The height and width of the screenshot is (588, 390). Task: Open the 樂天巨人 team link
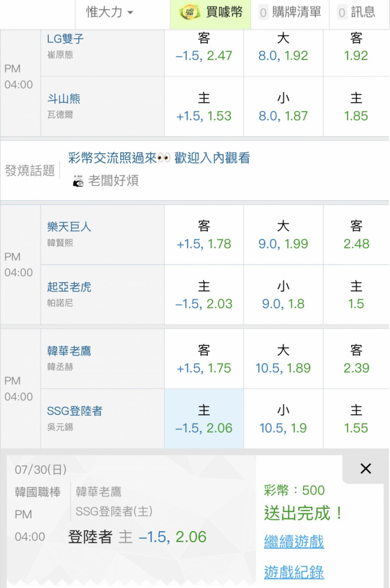(69, 226)
